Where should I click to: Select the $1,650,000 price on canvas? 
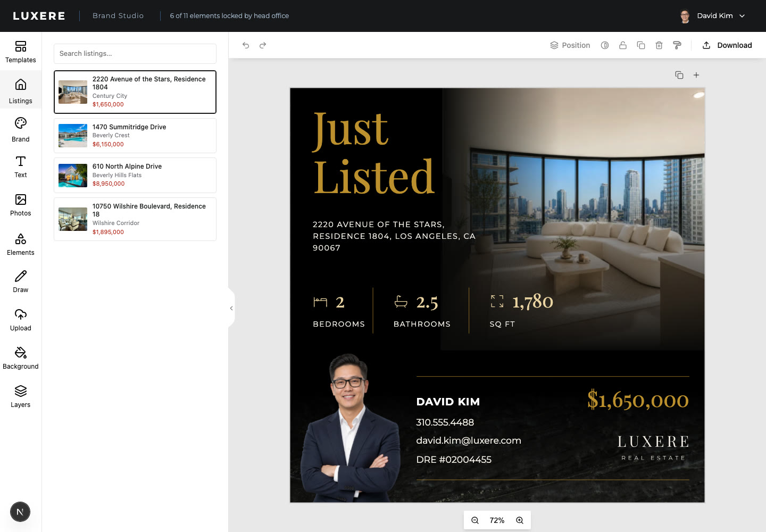[x=638, y=400]
